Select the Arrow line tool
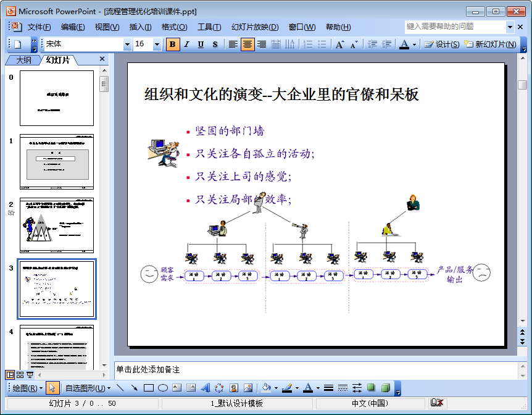The width and height of the screenshot is (532, 415). coord(134,388)
